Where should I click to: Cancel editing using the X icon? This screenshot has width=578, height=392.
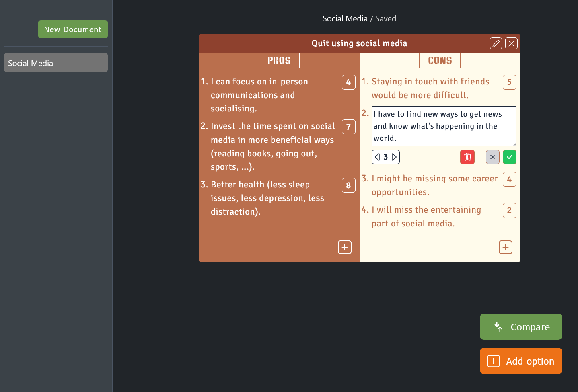492,157
